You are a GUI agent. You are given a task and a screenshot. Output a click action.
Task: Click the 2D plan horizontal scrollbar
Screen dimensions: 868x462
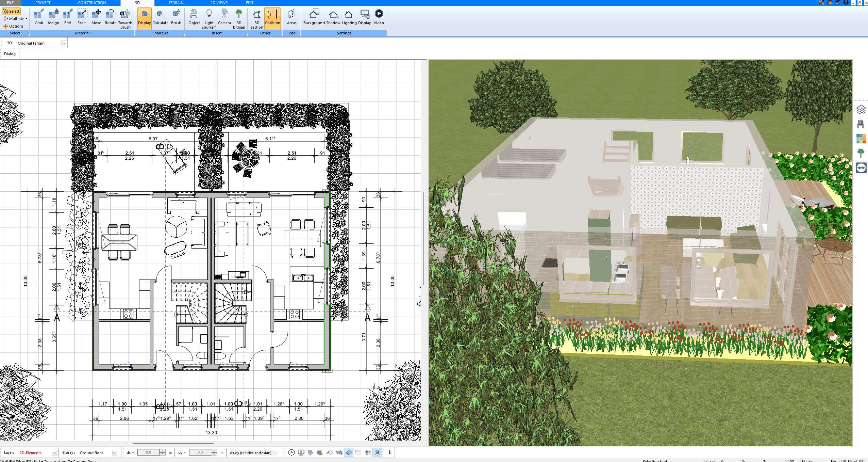coord(173,444)
